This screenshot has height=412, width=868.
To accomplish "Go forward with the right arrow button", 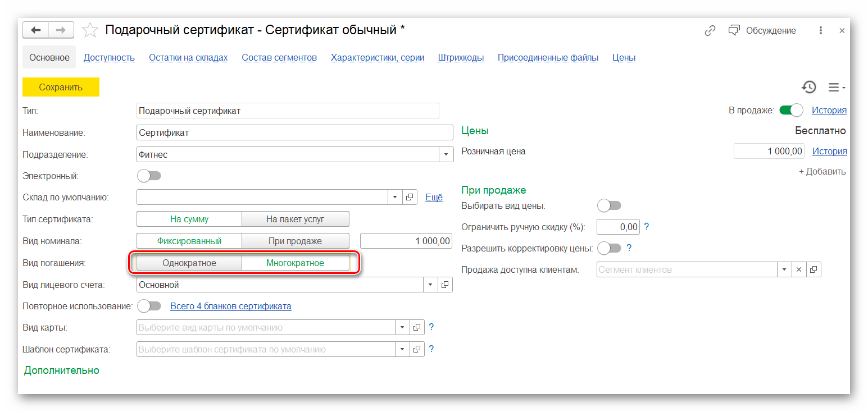I will (61, 30).
